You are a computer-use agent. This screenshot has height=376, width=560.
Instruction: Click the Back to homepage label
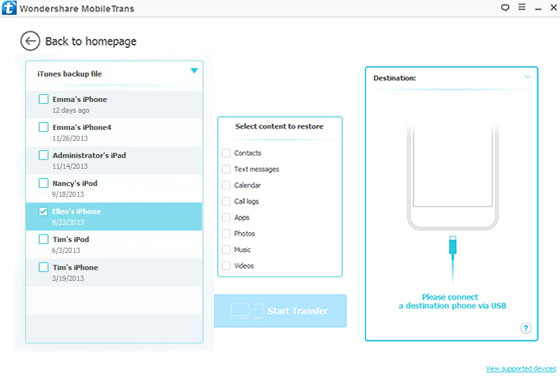(x=91, y=41)
